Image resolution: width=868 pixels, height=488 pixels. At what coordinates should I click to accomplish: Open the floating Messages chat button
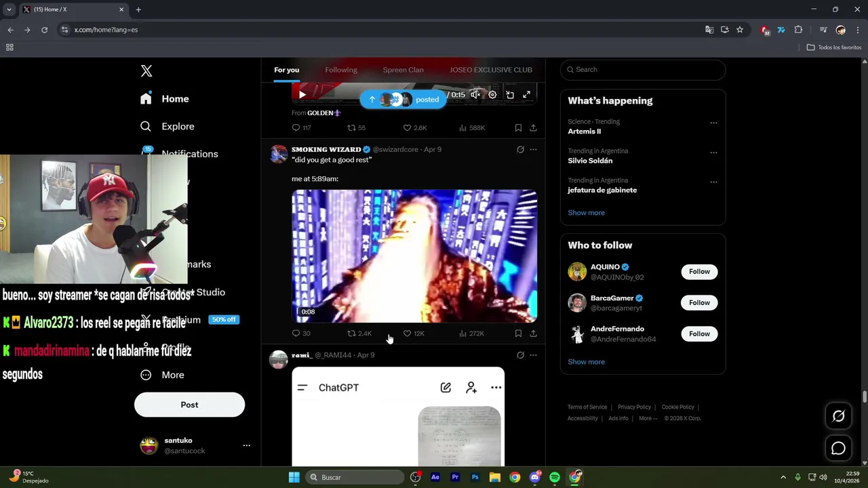[x=838, y=448]
